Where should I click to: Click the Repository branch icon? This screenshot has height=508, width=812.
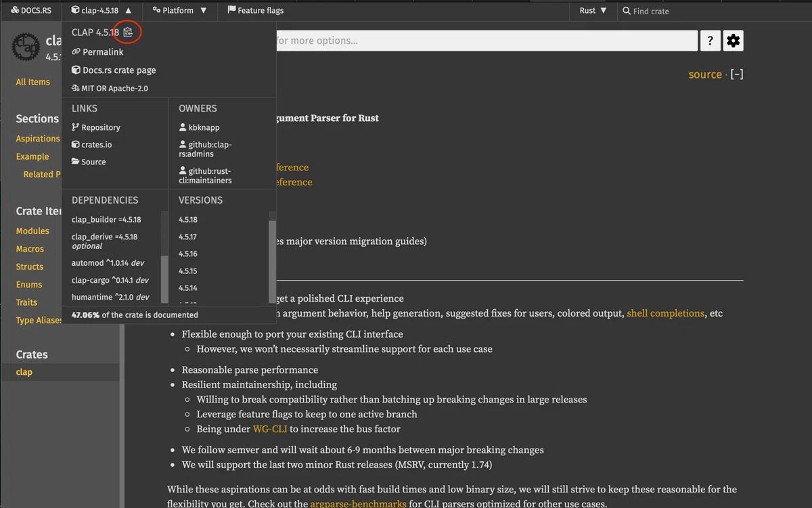click(x=75, y=127)
